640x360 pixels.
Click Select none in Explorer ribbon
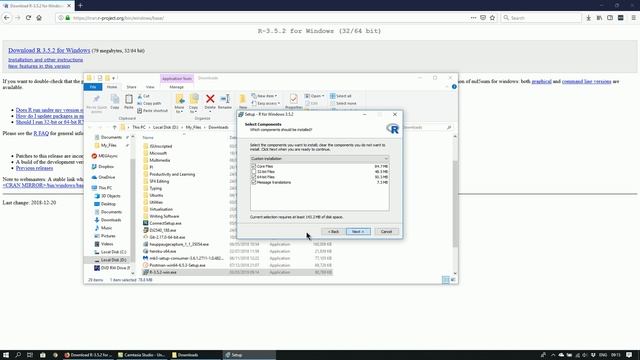tap(343, 103)
